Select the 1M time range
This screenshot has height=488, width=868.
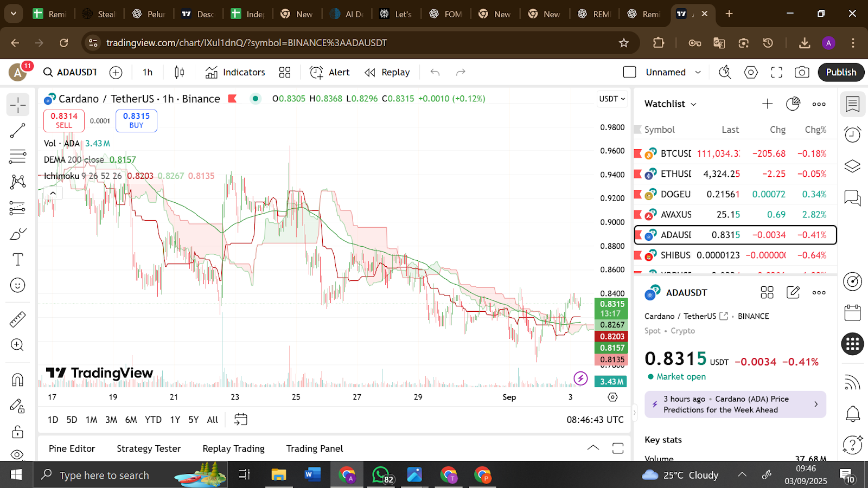pyautogui.click(x=91, y=420)
